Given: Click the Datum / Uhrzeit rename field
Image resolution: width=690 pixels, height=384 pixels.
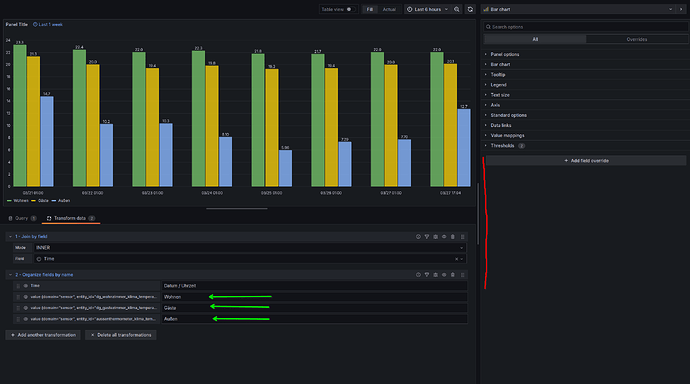Looking at the screenshot, I should [314, 286].
